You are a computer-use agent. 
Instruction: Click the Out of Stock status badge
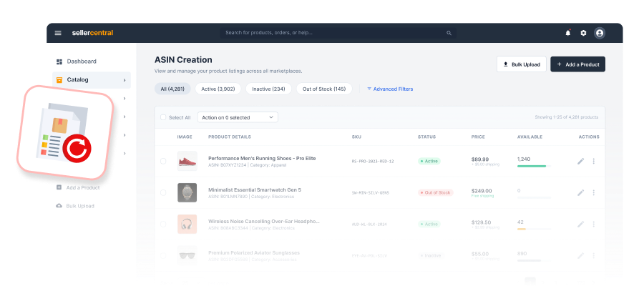pyautogui.click(x=435, y=192)
